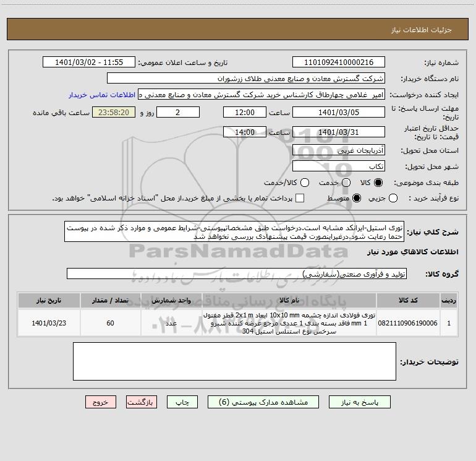
Task: Click the اطلاعات کالاهای مورد نیاز heading
Action: click(x=413, y=252)
